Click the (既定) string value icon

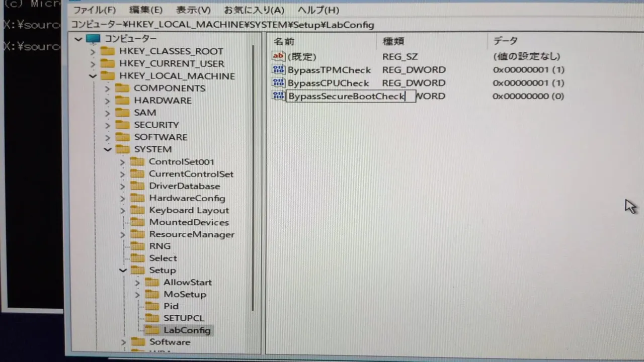pos(278,56)
